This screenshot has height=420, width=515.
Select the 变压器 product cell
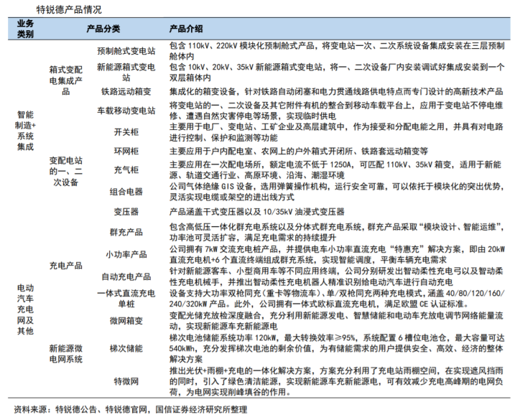(x=126, y=212)
